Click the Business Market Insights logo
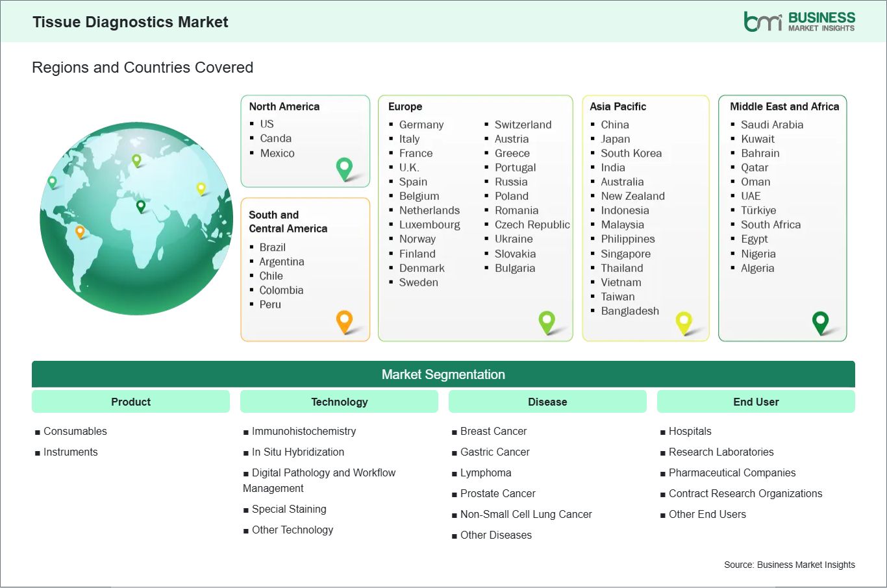The height and width of the screenshot is (588, 887). (x=799, y=21)
